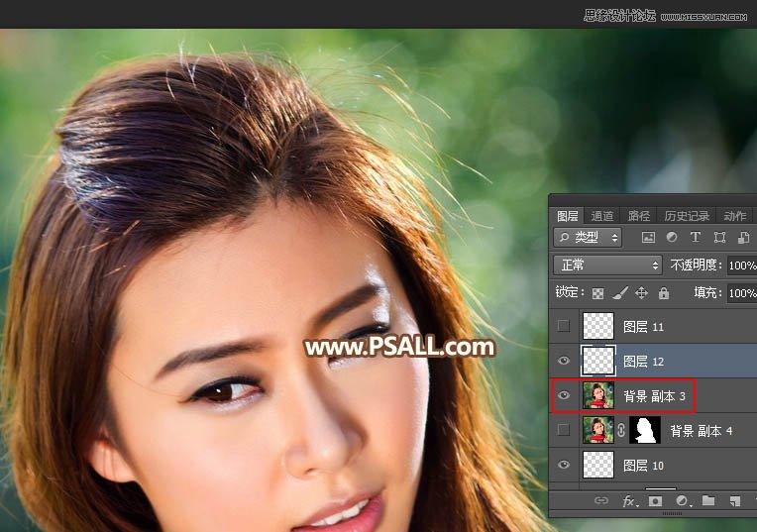Select the layer mask thumbnail of 背景 副本 4
757x532 pixels.
645,430
